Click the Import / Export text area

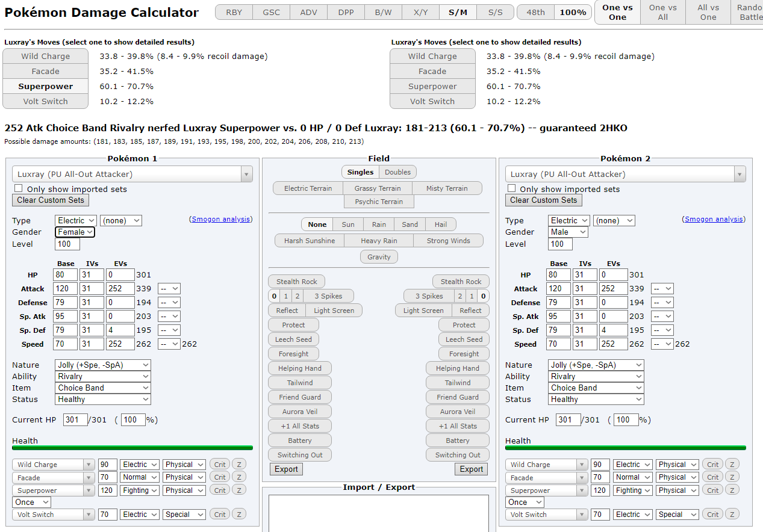379,513
